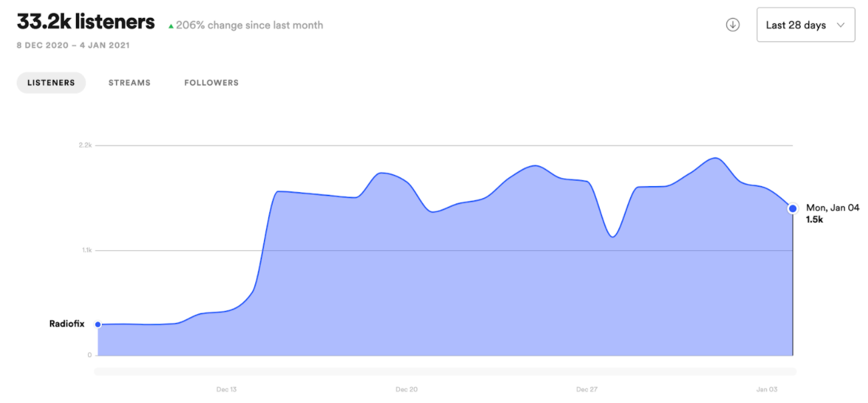The height and width of the screenshot is (403, 868).
Task: Click the 33.2k listeners heading
Action: [x=85, y=22]
